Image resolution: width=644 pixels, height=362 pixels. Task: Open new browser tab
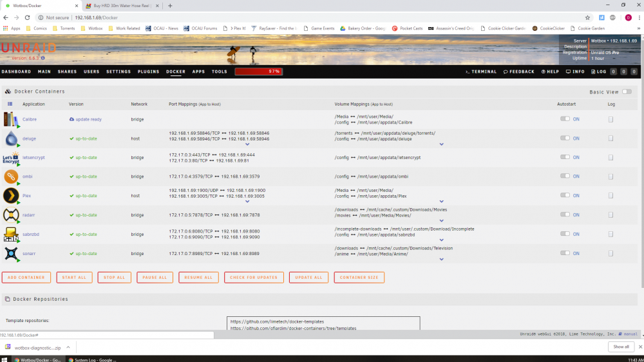[x=170, y=6]
